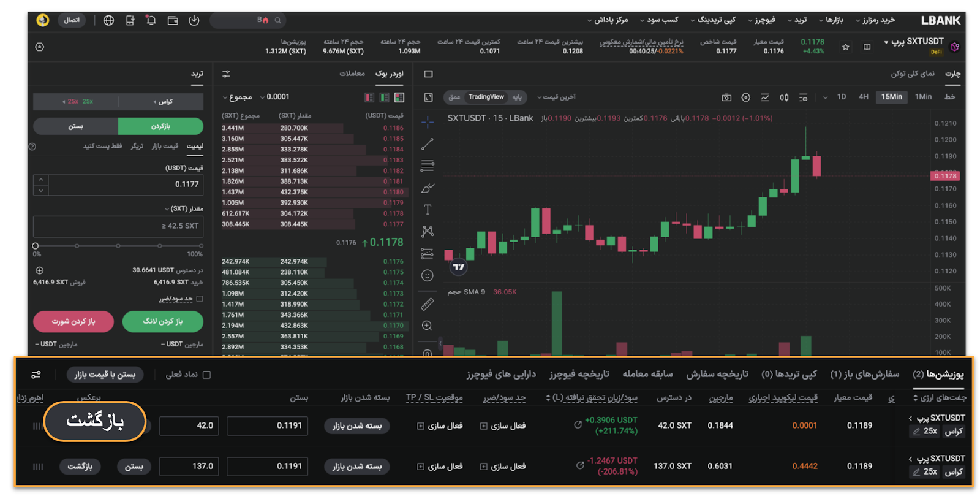Viewport: 980px width, 496px height.
Task: Open کراس margin mode selector
Action: (x=161, y=102)
